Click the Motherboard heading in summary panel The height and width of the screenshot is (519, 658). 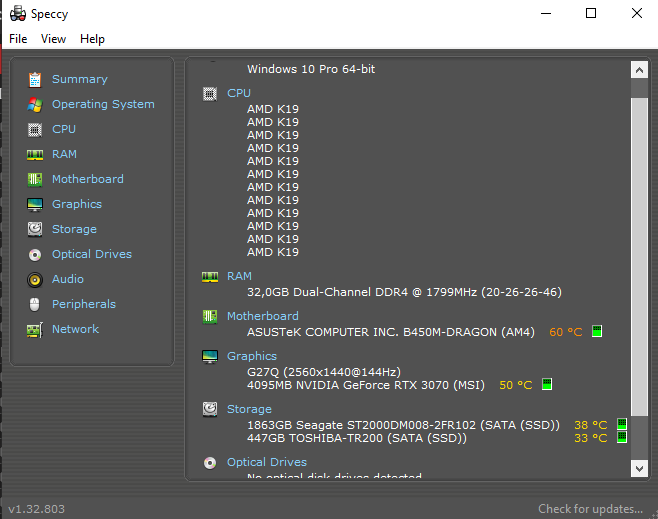coord(263,316)
